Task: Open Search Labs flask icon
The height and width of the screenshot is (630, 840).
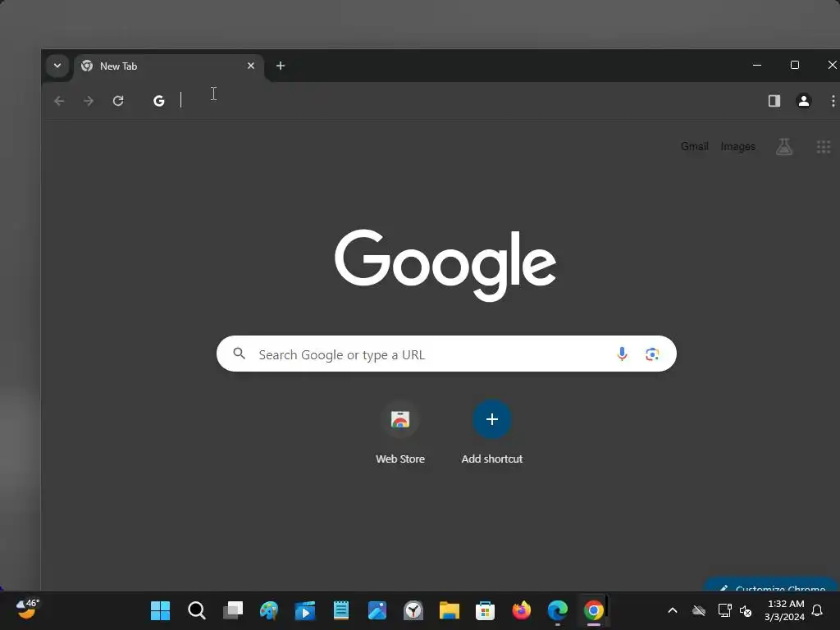Action: point(784,146)
